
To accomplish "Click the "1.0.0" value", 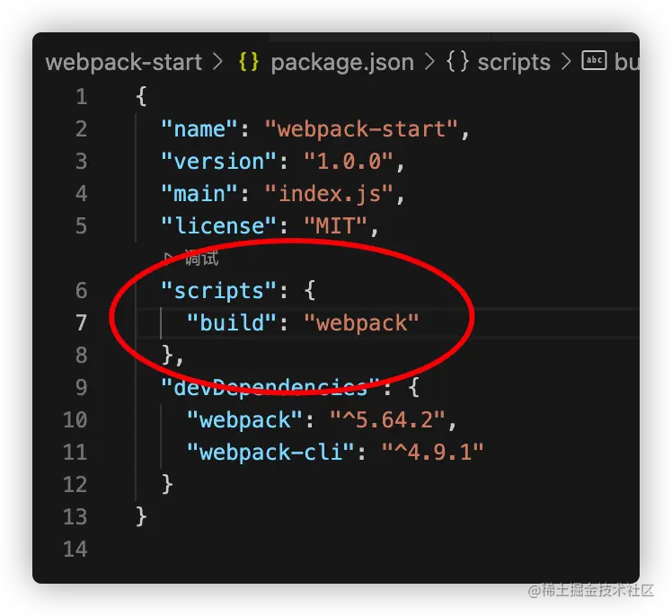I will [349, 161].
